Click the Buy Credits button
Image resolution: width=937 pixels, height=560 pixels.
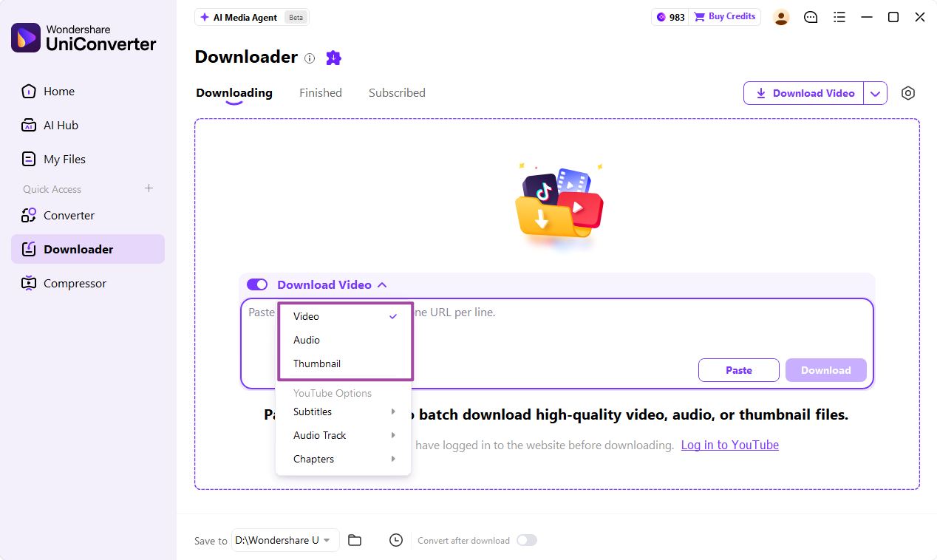pyautogui.click(x=725, y=17)
